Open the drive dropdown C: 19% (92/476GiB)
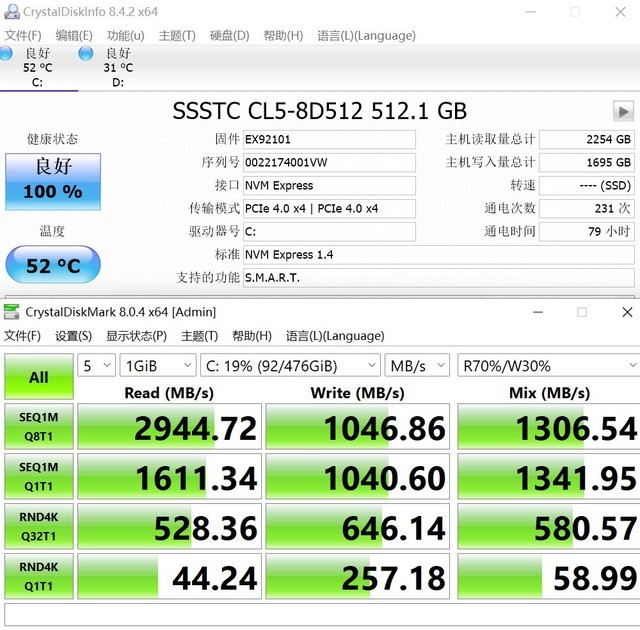Screen dimensions: 640x630 pyautogui.click(x=290, y=365)
